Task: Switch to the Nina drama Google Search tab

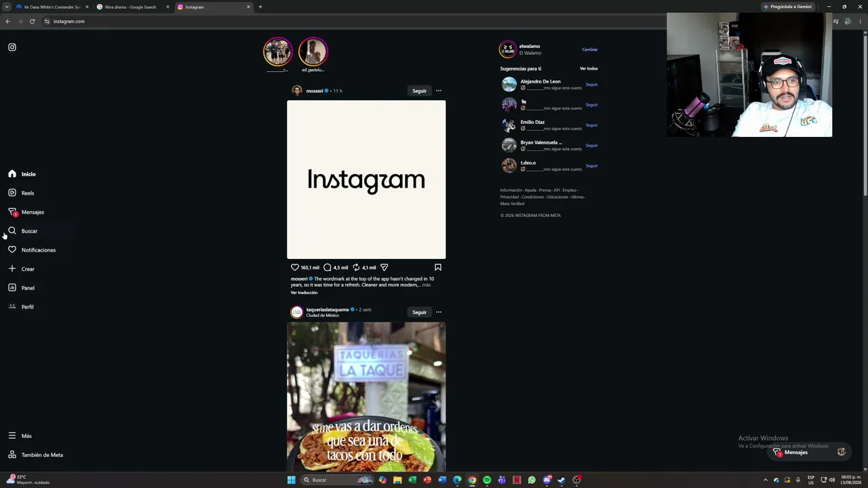Action: (133, 7)
